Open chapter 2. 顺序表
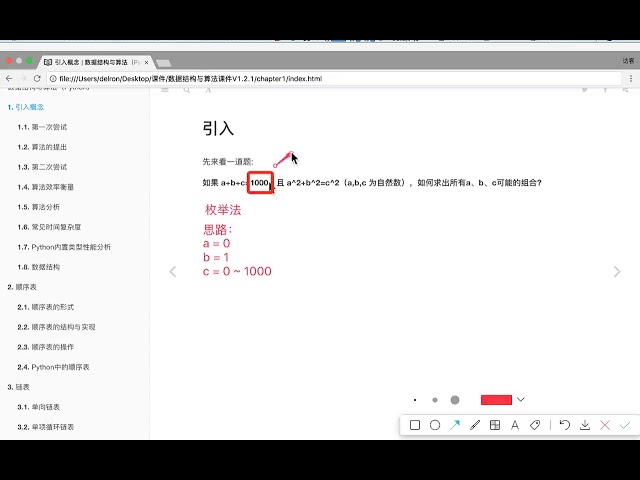The image size is (640, 480). point(22,287)
